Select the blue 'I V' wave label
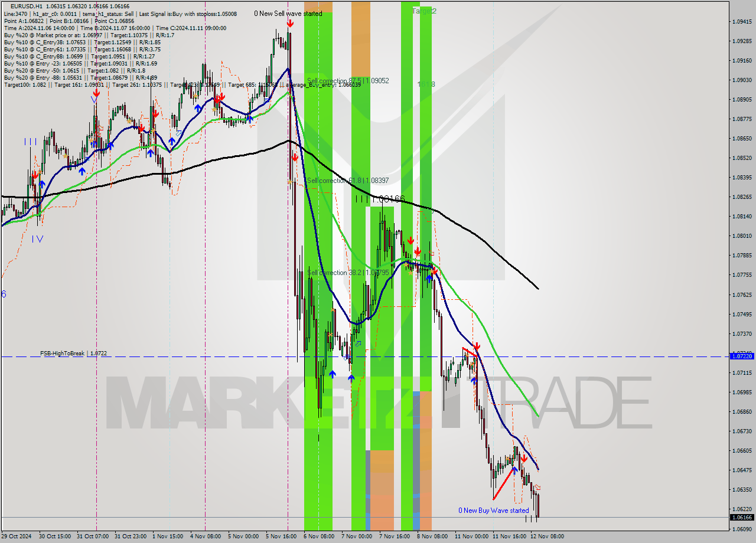This screenshot has width=756, height=543. click(x=37, y=238)
